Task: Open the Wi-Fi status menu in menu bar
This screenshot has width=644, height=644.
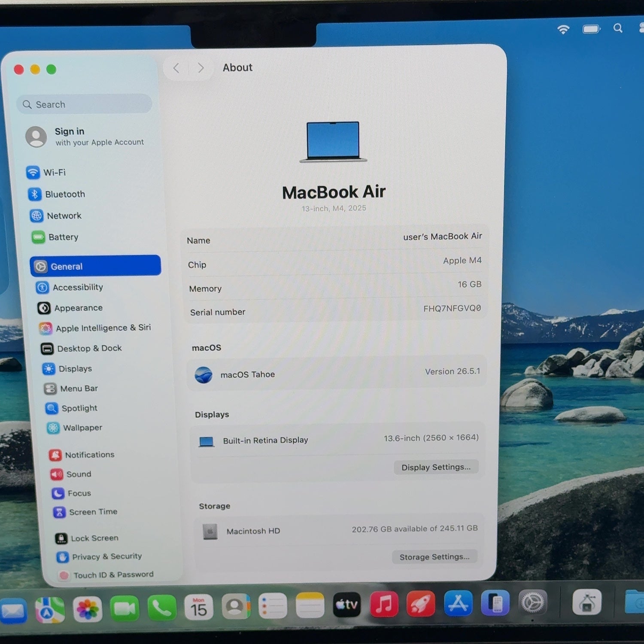Action: coord(563,29)
